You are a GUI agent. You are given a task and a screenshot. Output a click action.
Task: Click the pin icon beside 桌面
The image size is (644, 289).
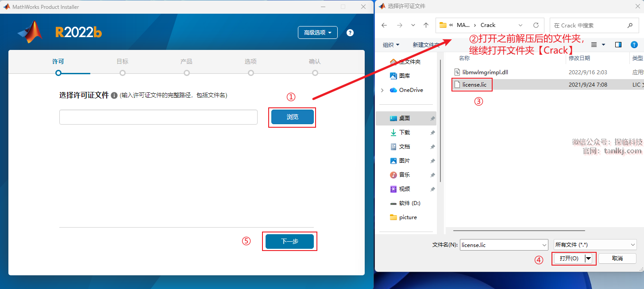[432, 118]
